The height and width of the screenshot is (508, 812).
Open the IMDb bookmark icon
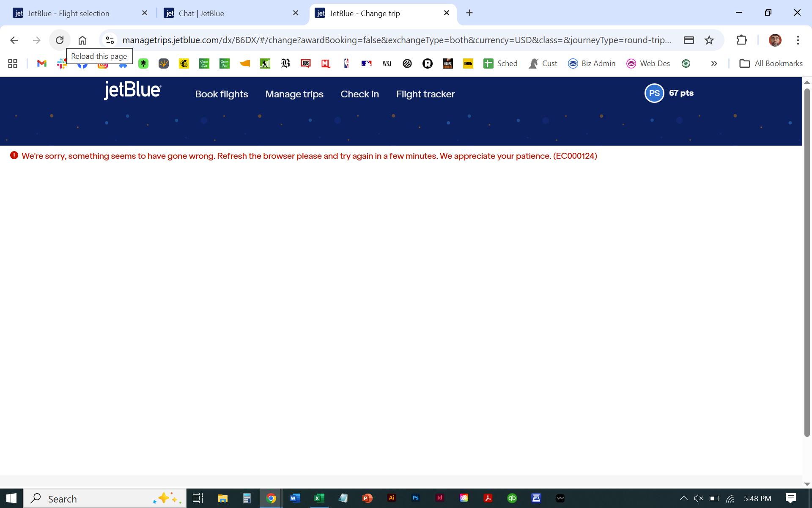[468, 63]
